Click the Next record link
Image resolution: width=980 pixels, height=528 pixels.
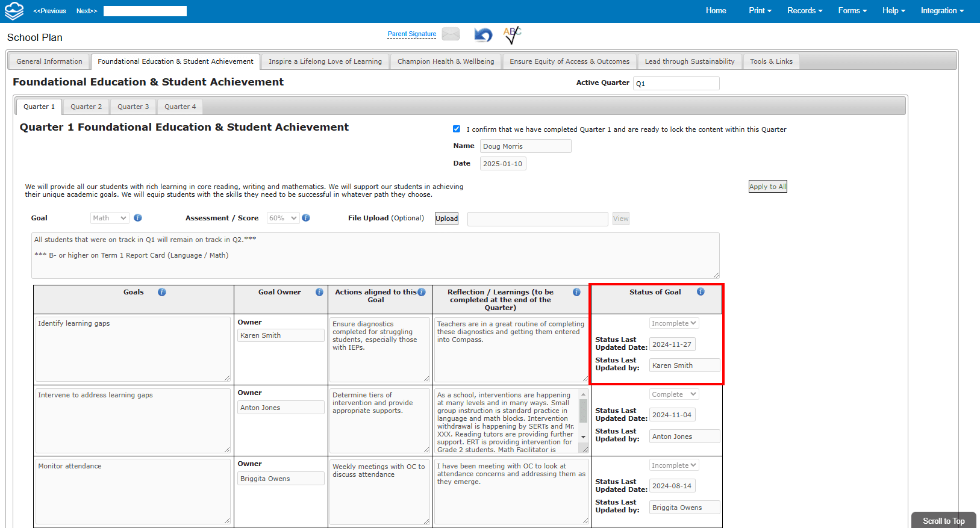click(x=87, y=11)
